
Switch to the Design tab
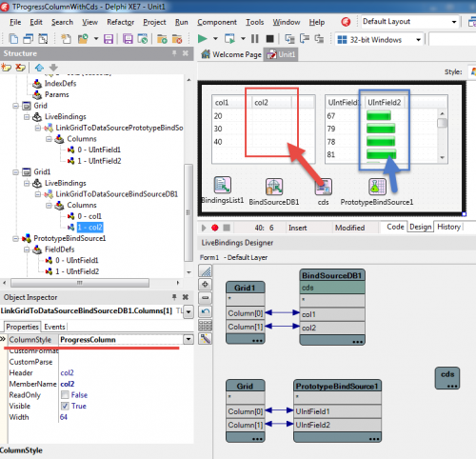pyautogui.click(x=420, y=227)
